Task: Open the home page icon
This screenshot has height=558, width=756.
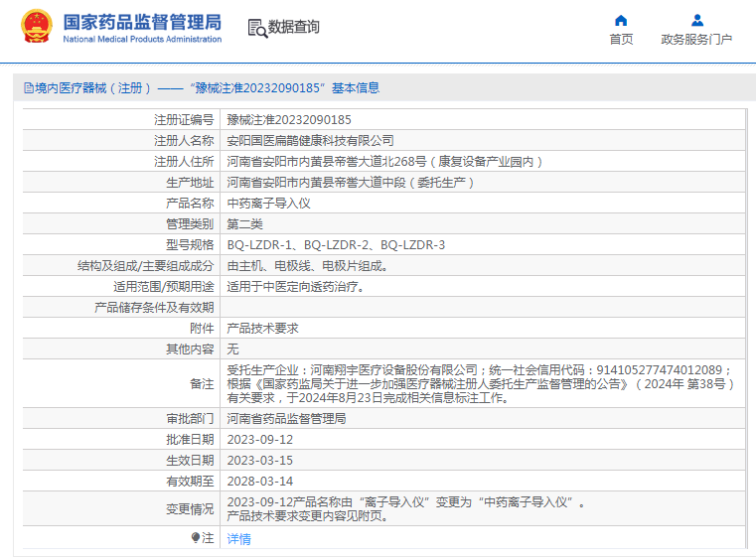Action: (x=621, y=20)
